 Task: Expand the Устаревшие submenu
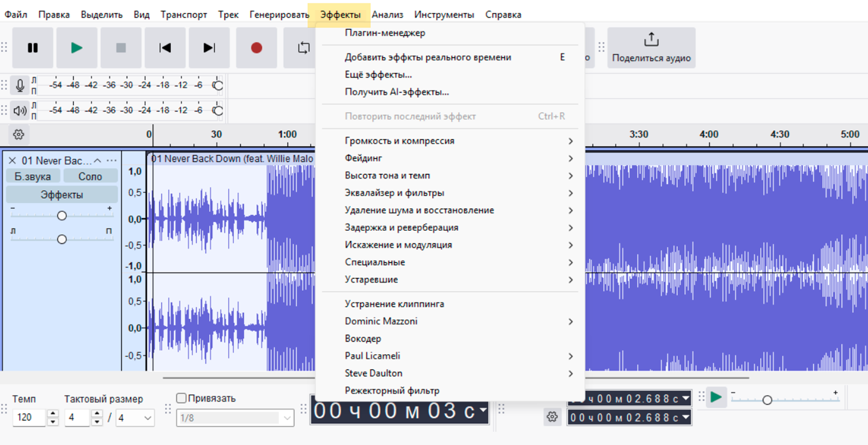450,279
